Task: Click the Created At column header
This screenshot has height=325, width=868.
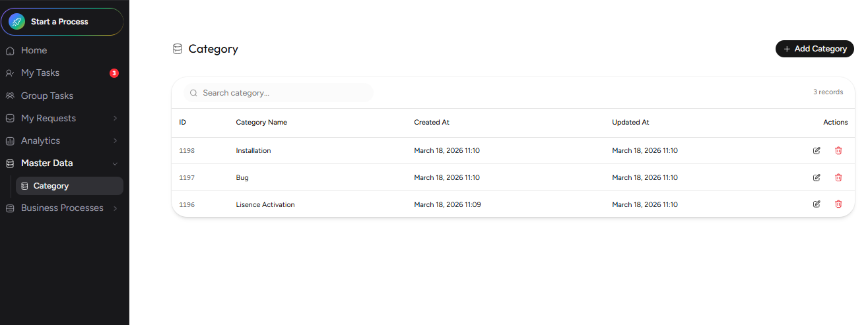Action: coord(432,123)
